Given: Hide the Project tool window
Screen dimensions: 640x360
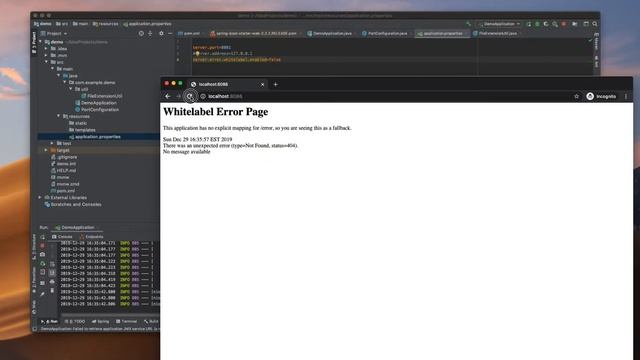Looking at the screenshot, I should 170,33.
